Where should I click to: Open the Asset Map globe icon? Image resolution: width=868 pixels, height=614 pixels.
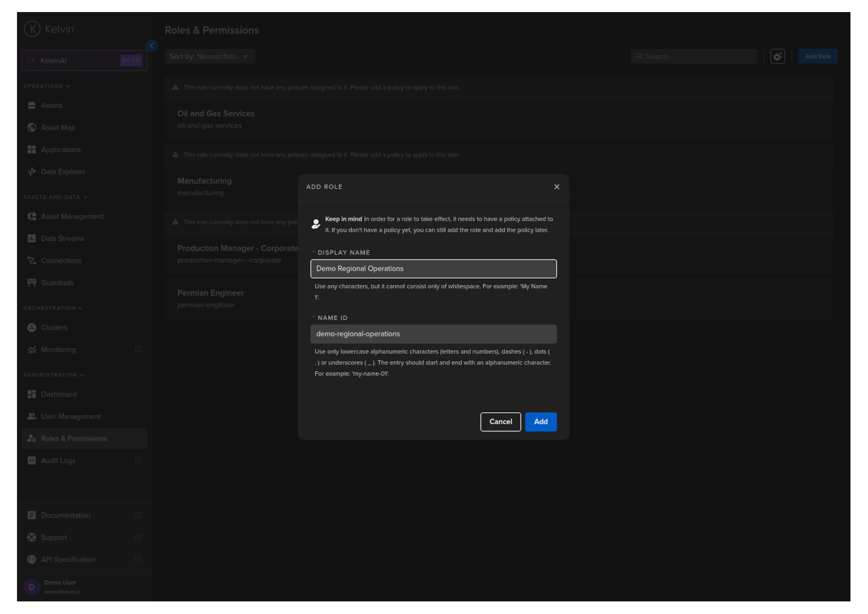(32, 128)
